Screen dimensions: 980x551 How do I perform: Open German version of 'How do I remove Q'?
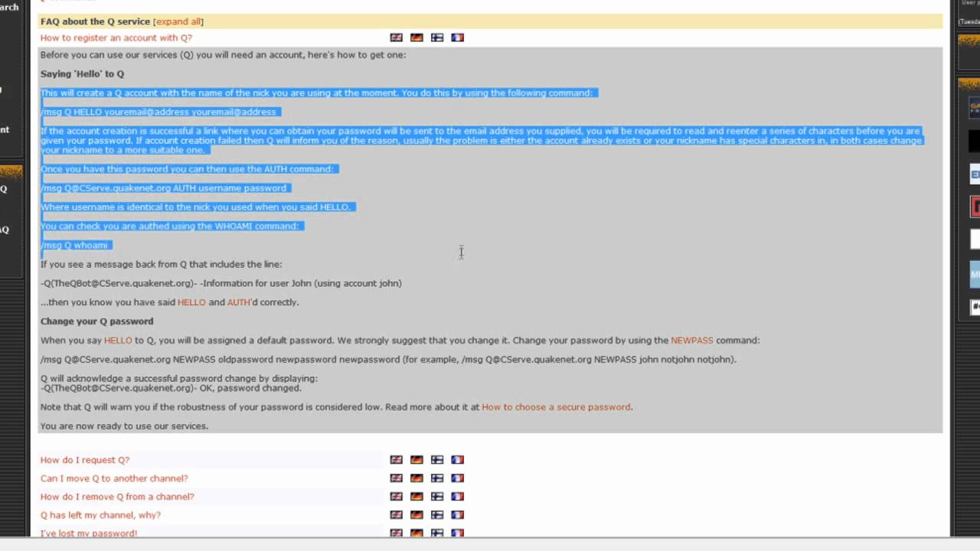416,497
